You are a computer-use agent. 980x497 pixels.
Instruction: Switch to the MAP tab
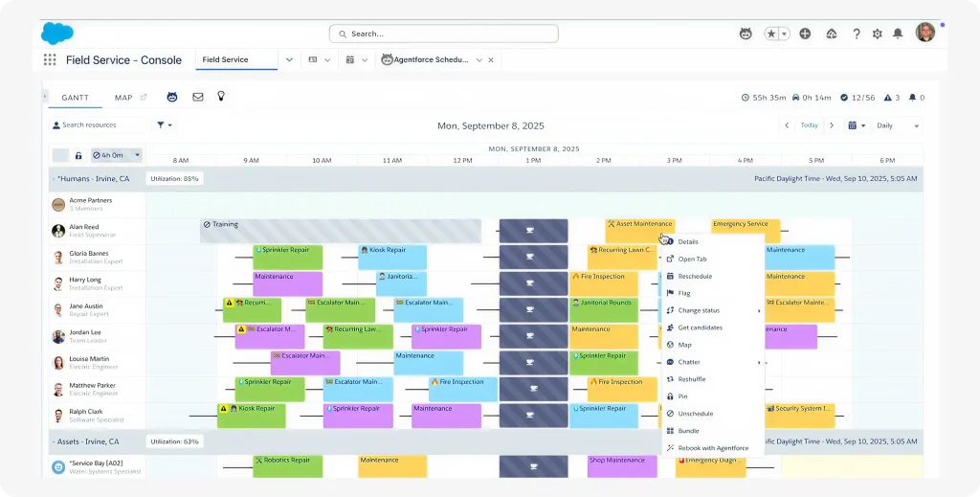pyautogui.click(x=123, y=98)
